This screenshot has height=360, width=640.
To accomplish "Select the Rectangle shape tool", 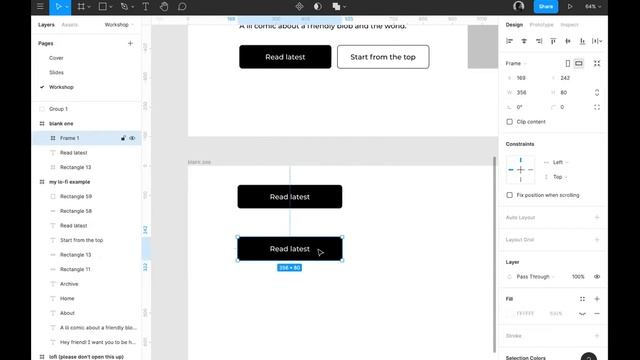I will pyautogui.click(x=103, y=7).
